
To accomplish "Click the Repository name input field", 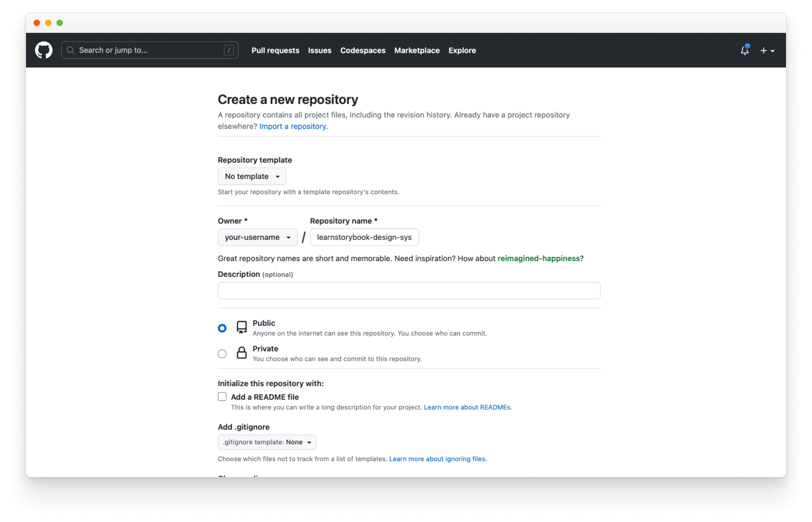I will [363, 237].
